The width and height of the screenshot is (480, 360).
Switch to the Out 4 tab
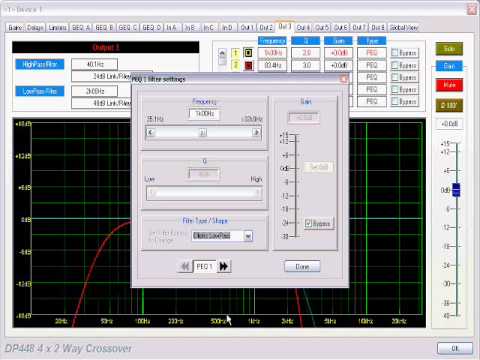pos(303,28)
